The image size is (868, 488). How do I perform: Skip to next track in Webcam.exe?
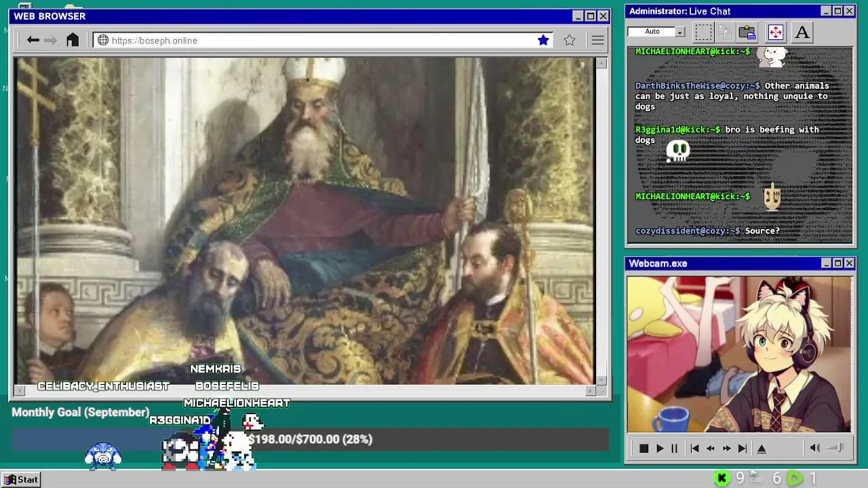(743, 449)
